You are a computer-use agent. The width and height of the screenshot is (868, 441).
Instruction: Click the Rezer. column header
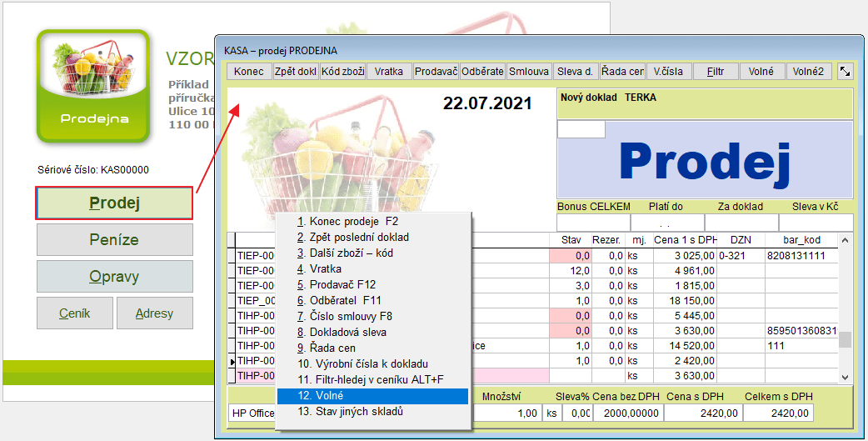[x=606, y=240]
